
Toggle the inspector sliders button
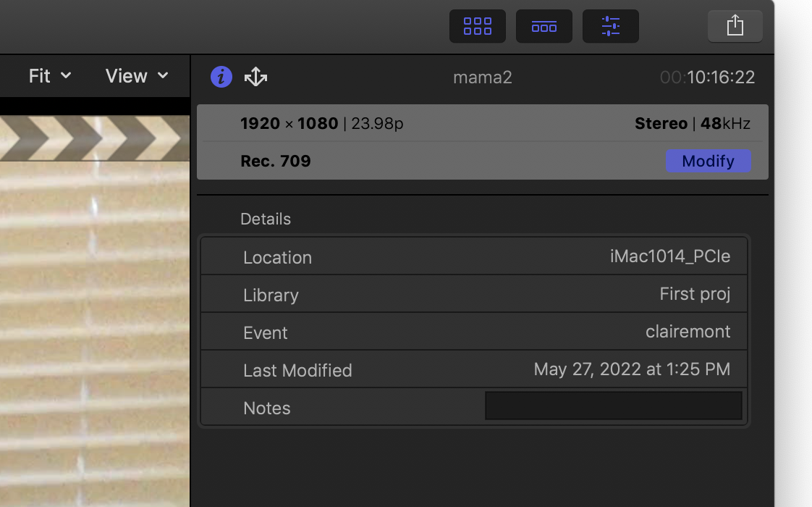[611, 26]
